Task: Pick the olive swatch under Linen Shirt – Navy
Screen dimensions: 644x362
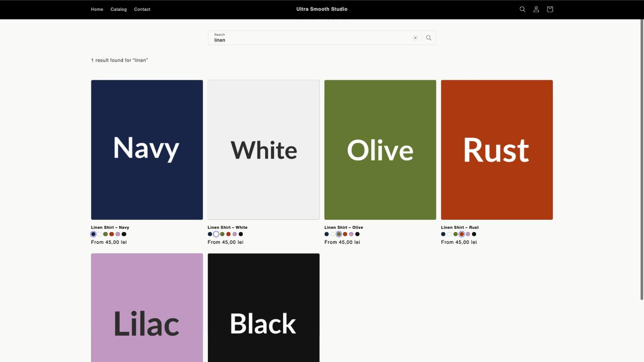Action: pos(105,234)
